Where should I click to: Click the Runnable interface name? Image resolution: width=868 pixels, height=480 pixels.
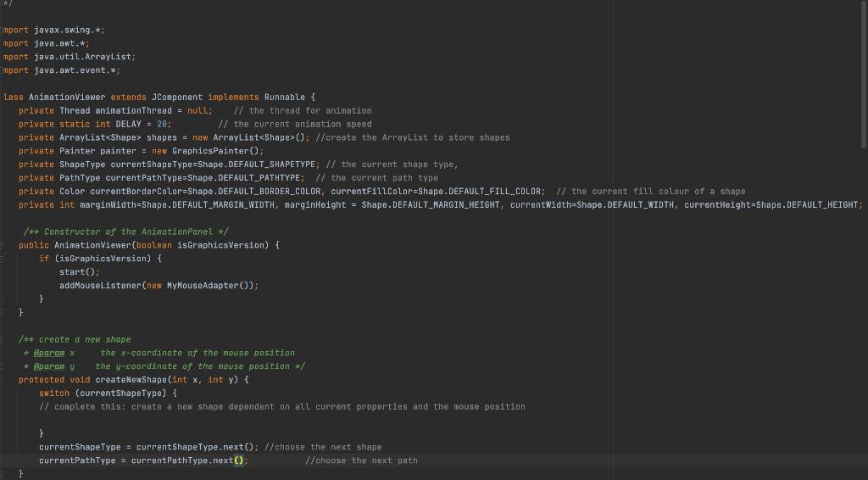[285, 98]
